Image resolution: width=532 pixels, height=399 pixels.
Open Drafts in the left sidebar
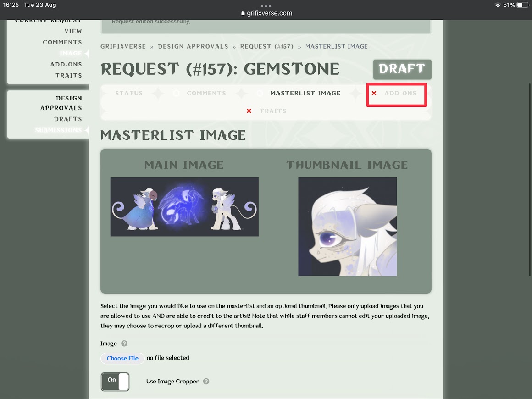click(68, 119)
